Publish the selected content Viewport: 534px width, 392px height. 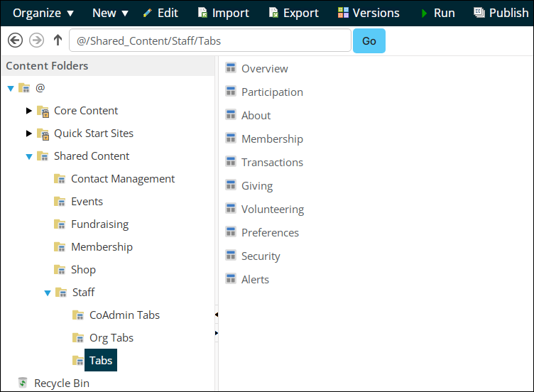click(501, 13)
